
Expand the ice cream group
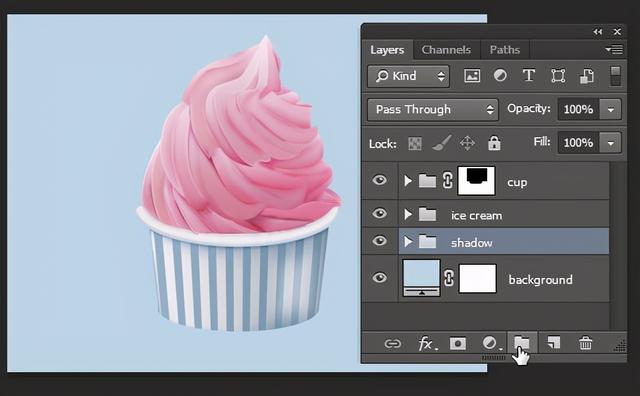pyautogui.click(x=407, y=214)
